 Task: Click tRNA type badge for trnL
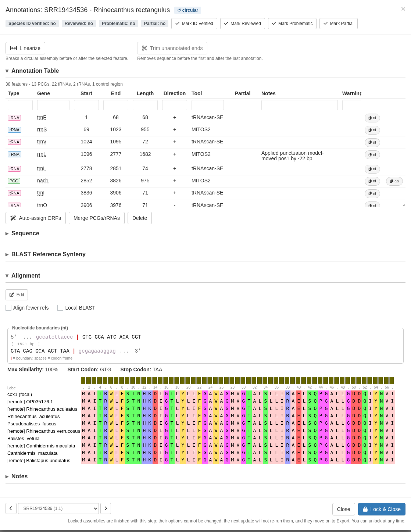(x=14, y=169)
